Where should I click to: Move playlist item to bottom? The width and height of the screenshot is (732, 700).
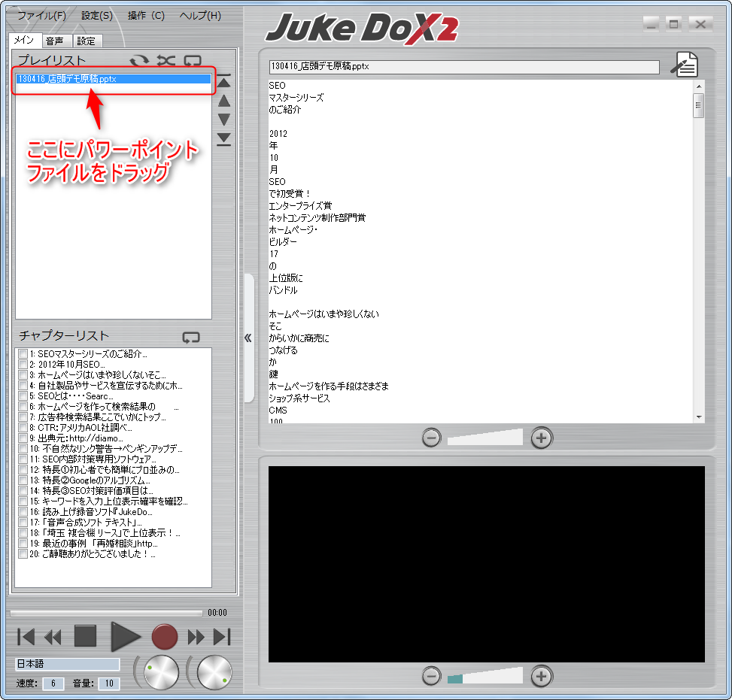(x=224, y=139)
